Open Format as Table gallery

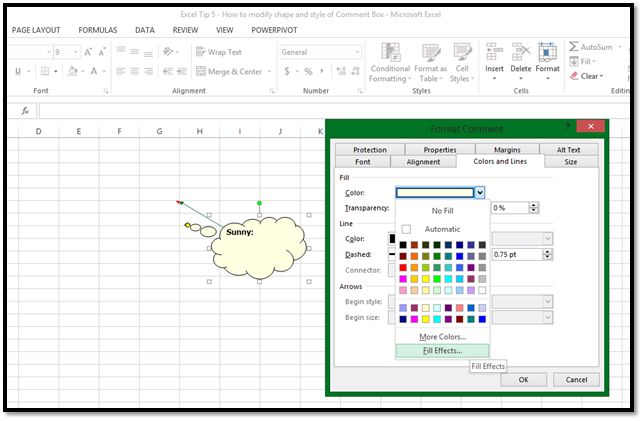[x=431, y=63]
